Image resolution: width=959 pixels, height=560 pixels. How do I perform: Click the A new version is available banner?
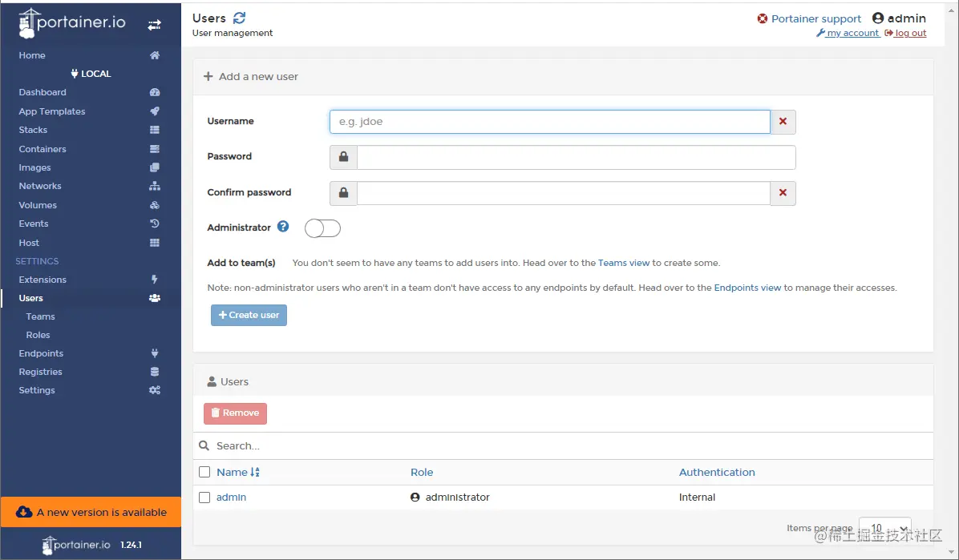pos(91,512)
